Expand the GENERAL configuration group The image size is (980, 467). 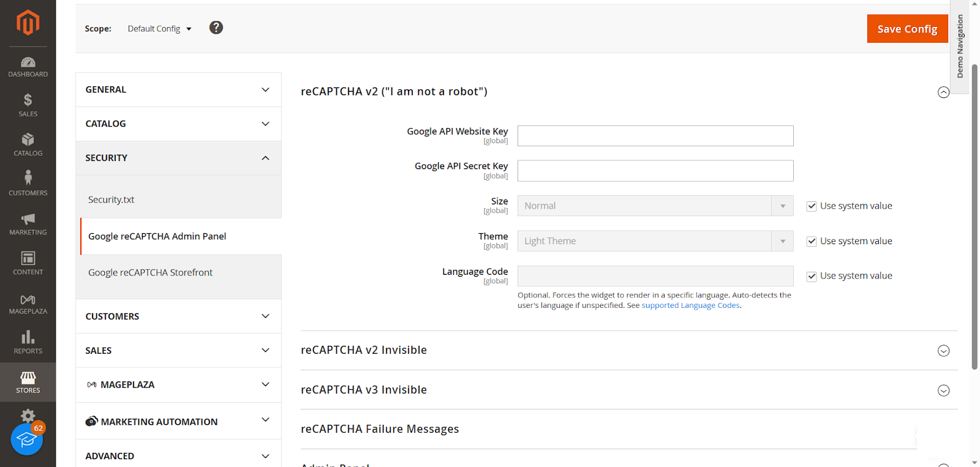point(178,89)
